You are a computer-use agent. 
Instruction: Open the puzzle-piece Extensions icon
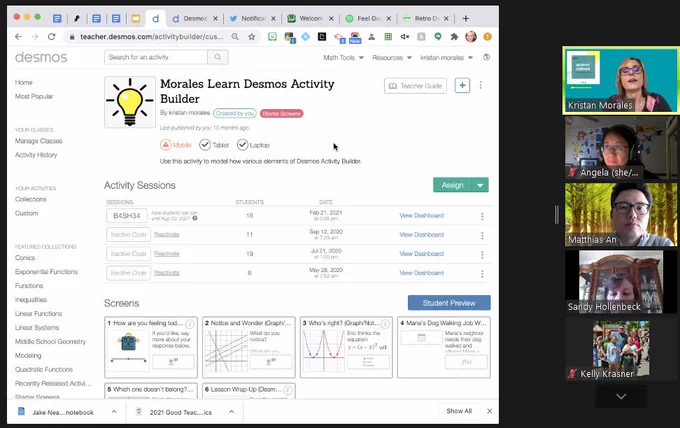click(x=454, y=37)
